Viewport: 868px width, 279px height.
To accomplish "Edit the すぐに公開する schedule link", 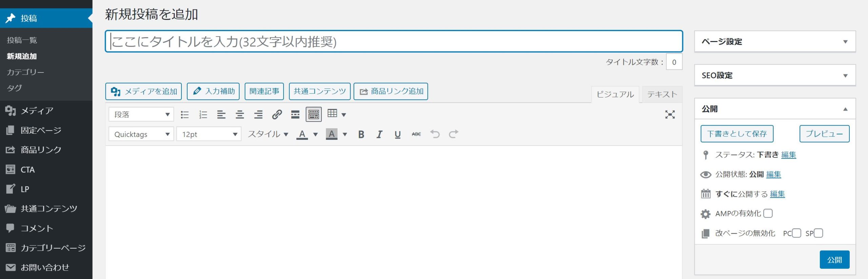I will tap(777, 194).
